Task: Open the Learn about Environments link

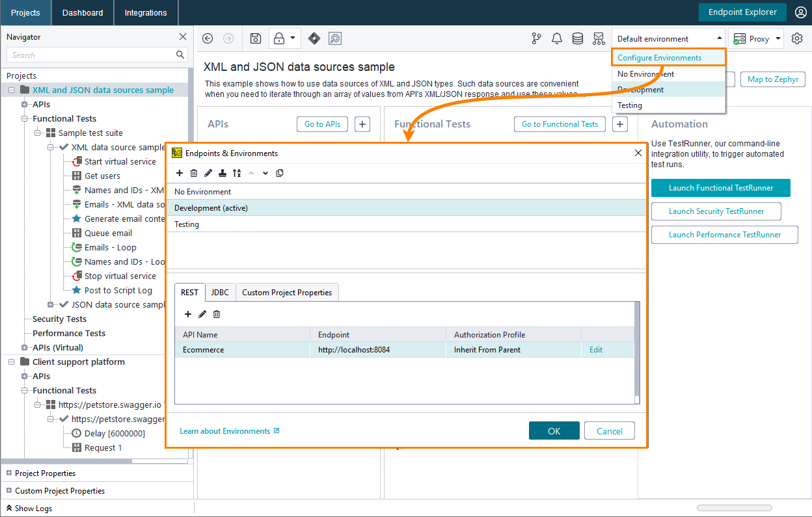Action: pos(230,431)
